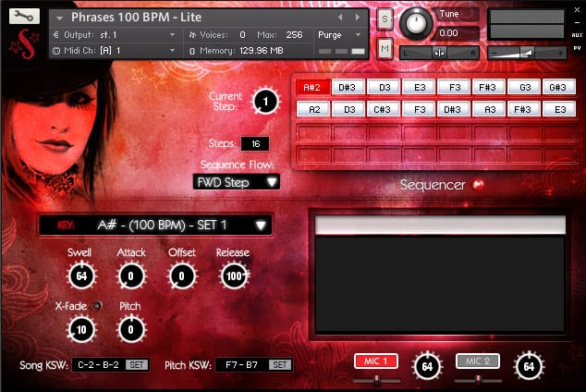Image resolution: width=586 pixels, height=392 pixels.
Task: Expand the instrument name dropdown arrow
Action: (59, 18)
